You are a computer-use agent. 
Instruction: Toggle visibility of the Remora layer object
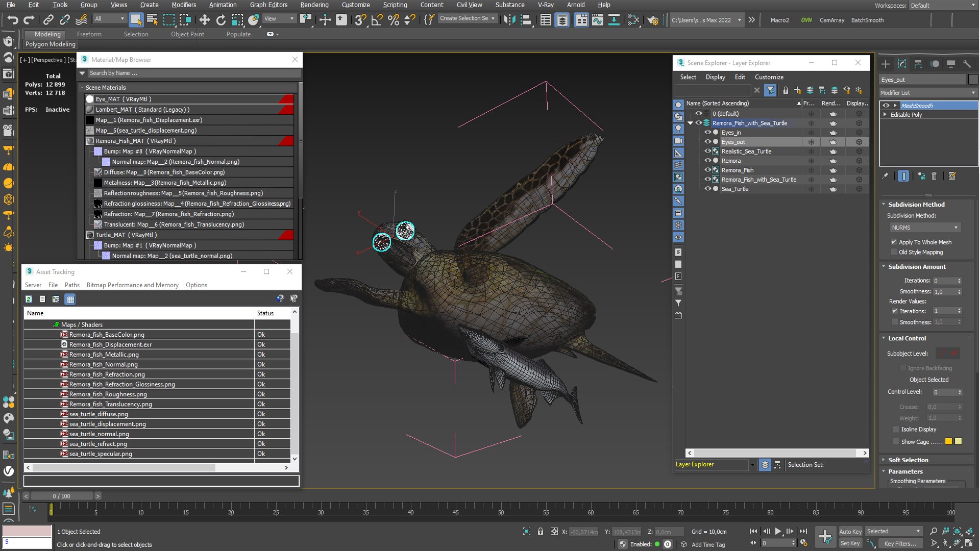click(707, 161)
